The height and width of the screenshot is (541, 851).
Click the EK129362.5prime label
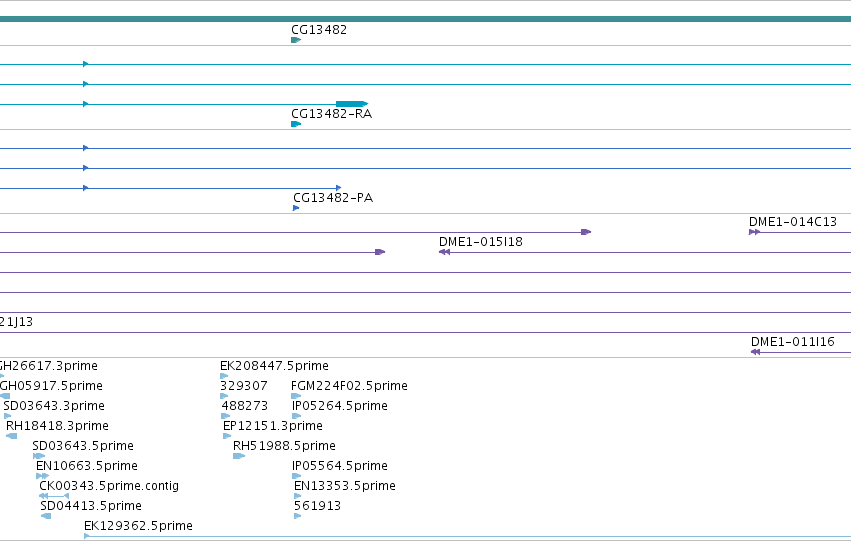click(x=138, y=526)
